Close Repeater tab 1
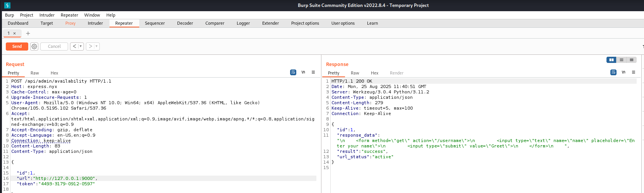This screenshot has width=644, height=193. (x=15, y=34)
